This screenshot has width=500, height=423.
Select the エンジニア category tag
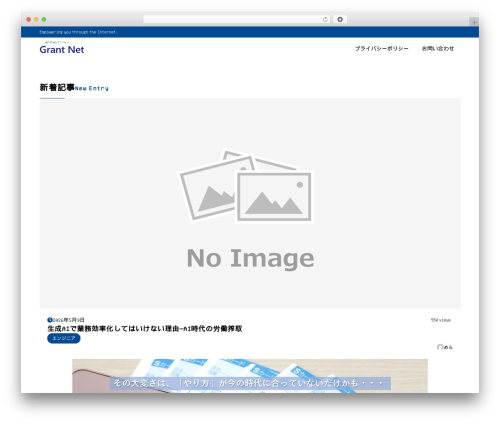(x=64, y=338)
